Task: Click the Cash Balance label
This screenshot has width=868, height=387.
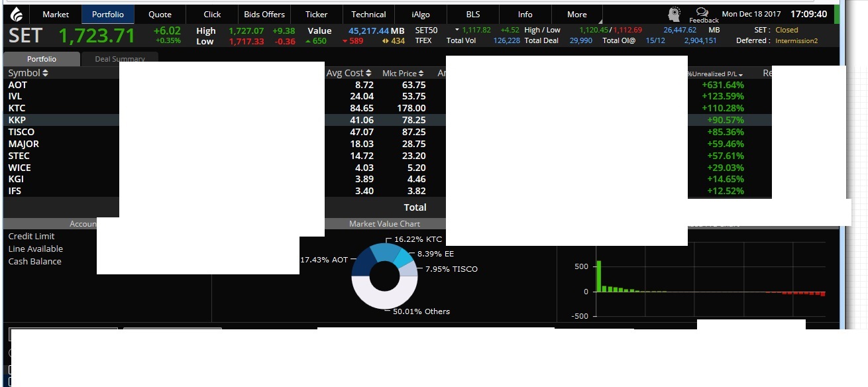Action: coord(34,261)
